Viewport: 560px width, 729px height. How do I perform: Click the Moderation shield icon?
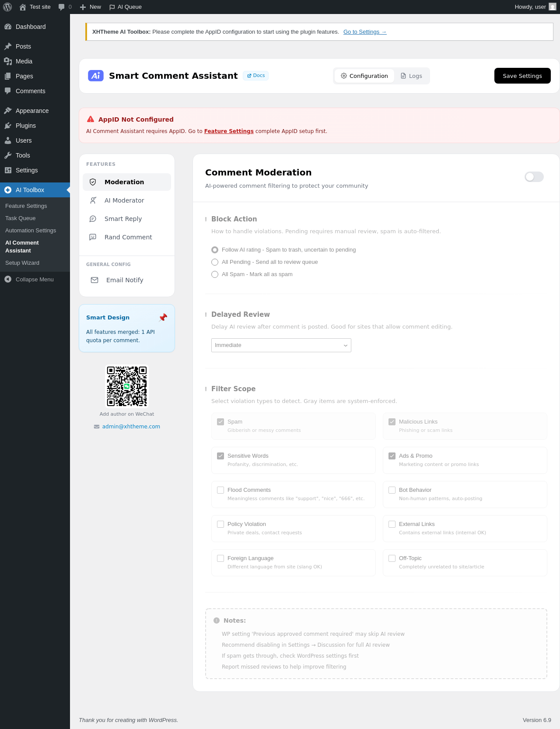coord(93,182)
